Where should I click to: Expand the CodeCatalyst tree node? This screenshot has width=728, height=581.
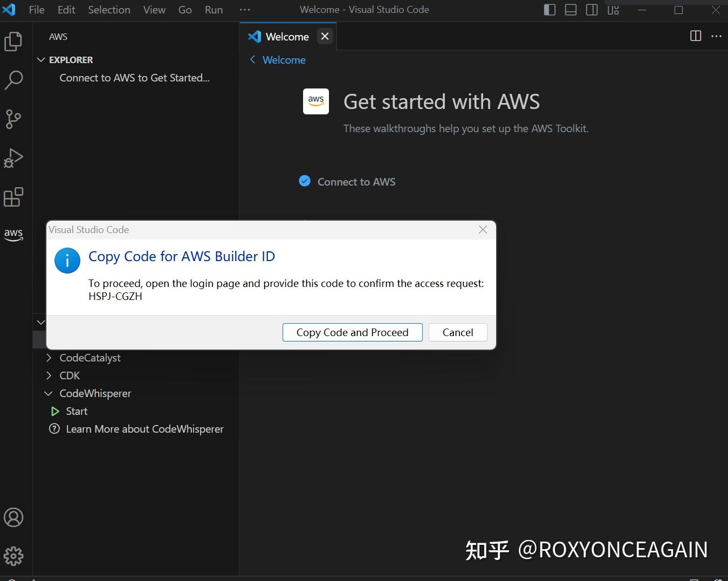pyautogui.click(x=49, y=358)
